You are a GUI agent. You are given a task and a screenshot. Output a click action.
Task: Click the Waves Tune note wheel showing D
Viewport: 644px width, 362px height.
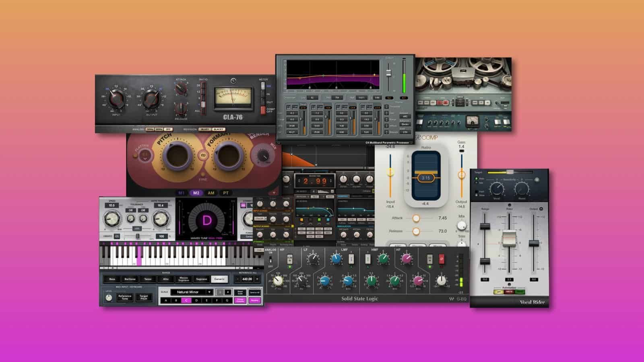206,219
